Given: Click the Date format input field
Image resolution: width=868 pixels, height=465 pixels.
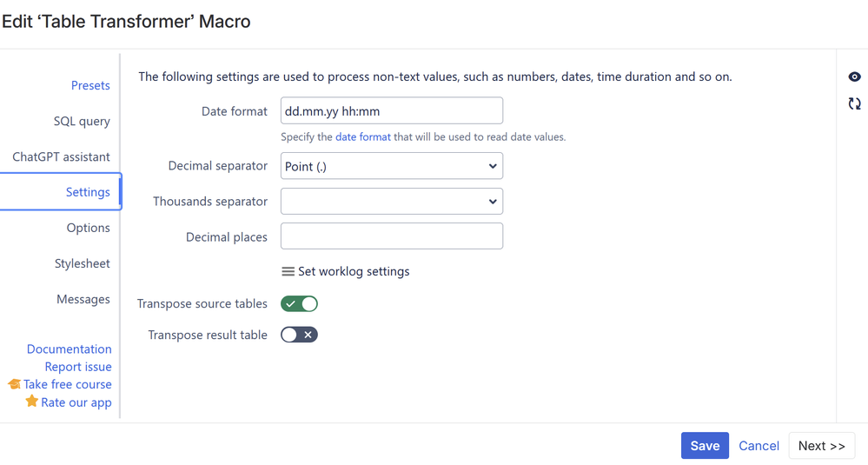Looking at the screenshot, I should click(391, 111).
